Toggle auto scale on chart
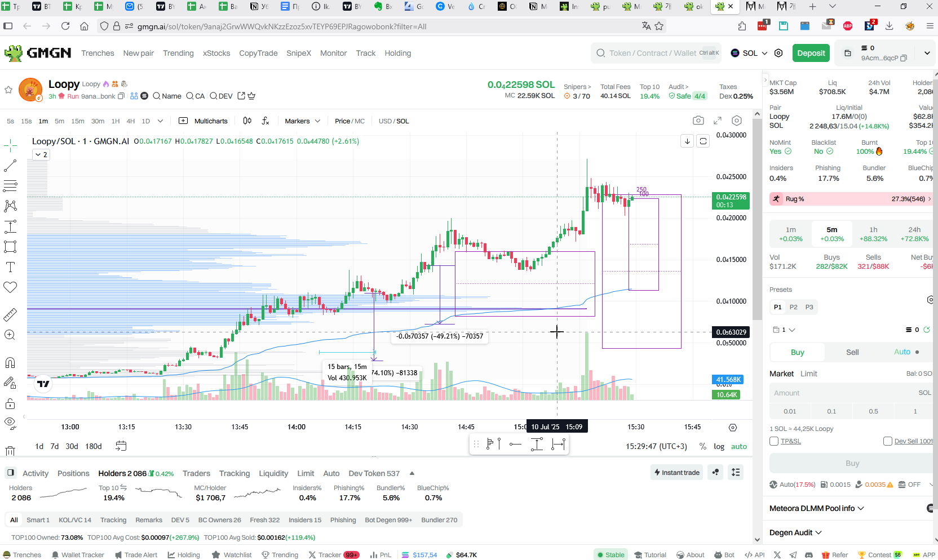 (x=739, y=446)
